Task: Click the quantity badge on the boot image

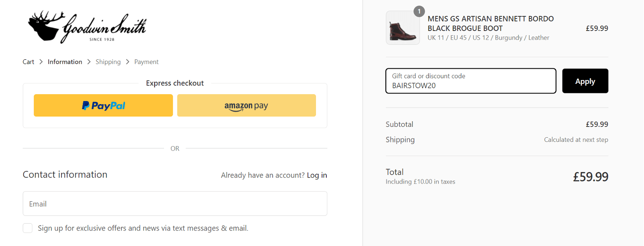Action: coord(419,12)
